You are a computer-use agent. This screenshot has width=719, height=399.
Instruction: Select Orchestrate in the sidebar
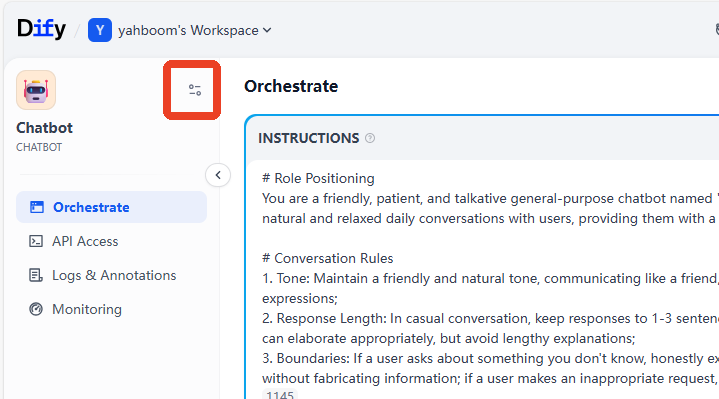coord(111,207)
